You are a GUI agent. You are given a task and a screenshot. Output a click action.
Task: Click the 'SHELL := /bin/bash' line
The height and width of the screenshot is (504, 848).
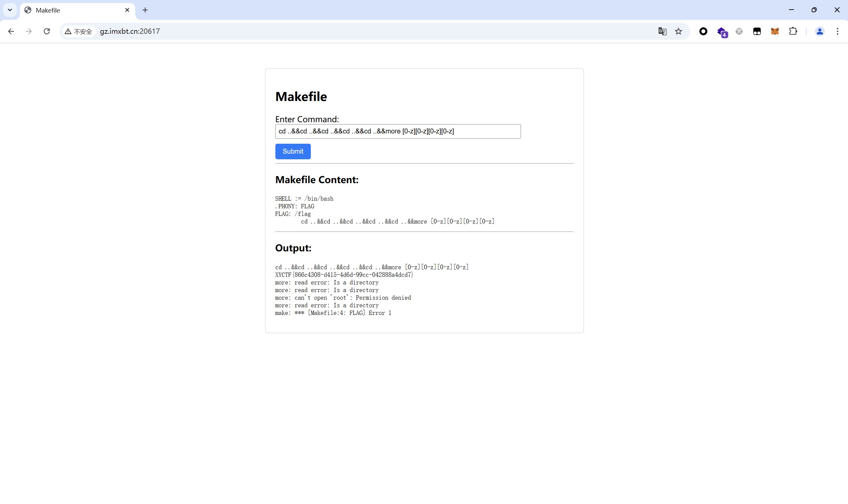[x=304, y=199]
